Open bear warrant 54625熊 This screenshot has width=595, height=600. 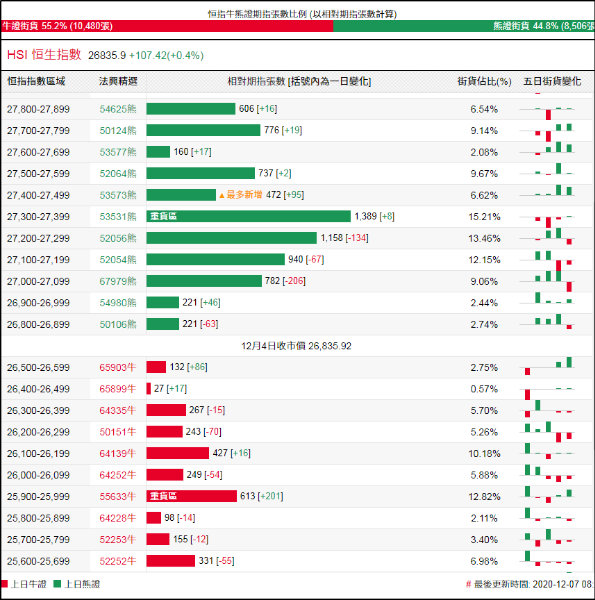[118, 109]
